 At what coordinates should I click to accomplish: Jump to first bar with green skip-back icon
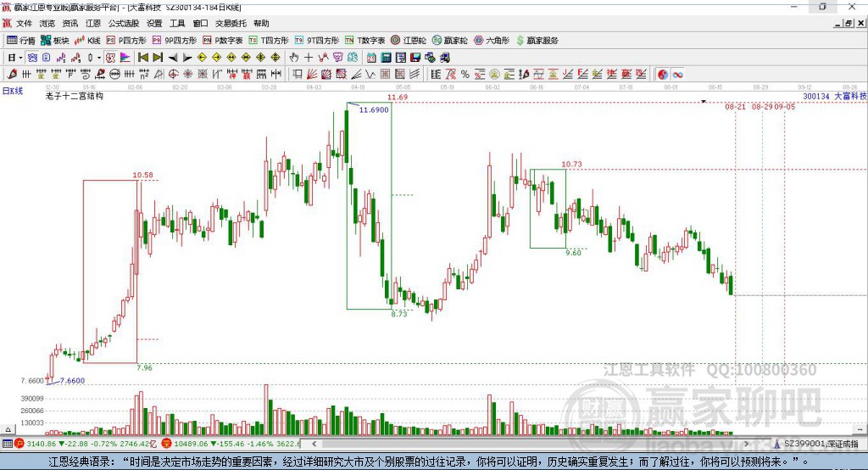pyautogui.click(x=143, y=58)
